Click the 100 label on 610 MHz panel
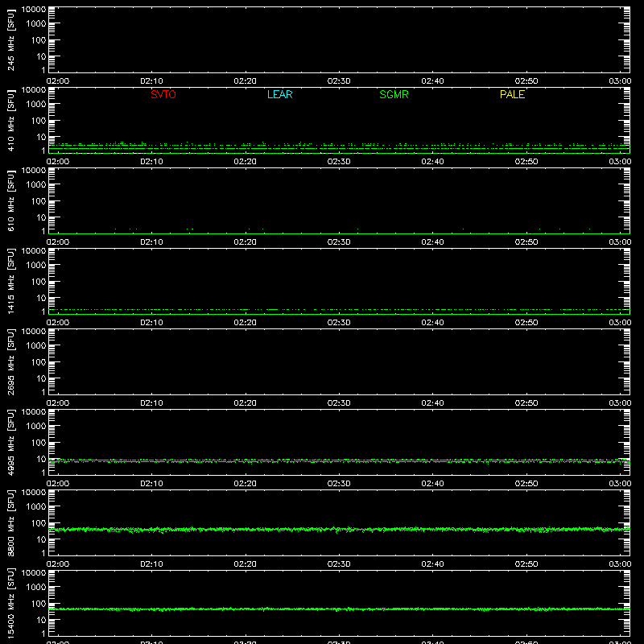644x644 pixels. (x=39, y=201)
